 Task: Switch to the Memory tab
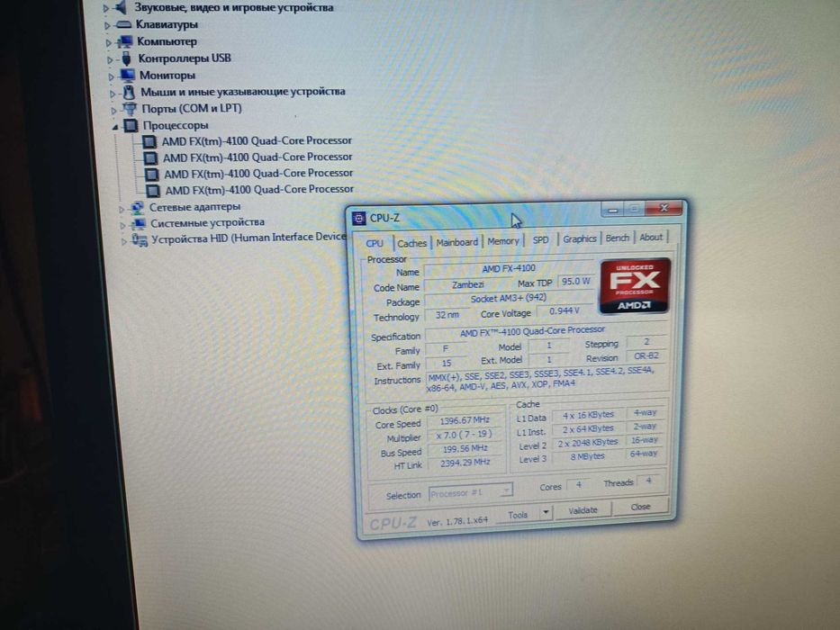click(x=503, y=241)
